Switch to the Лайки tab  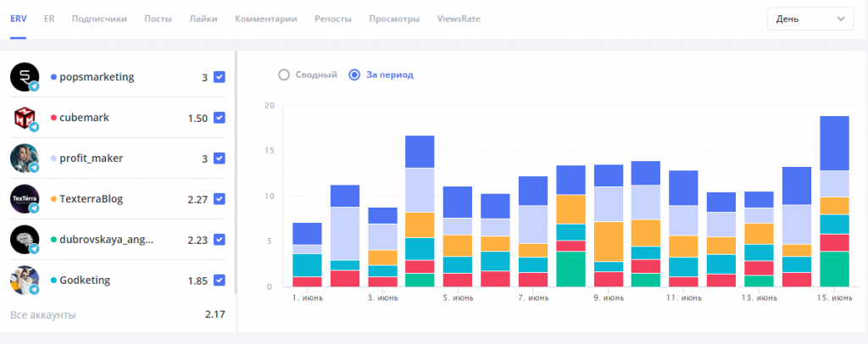pos(203,19)
